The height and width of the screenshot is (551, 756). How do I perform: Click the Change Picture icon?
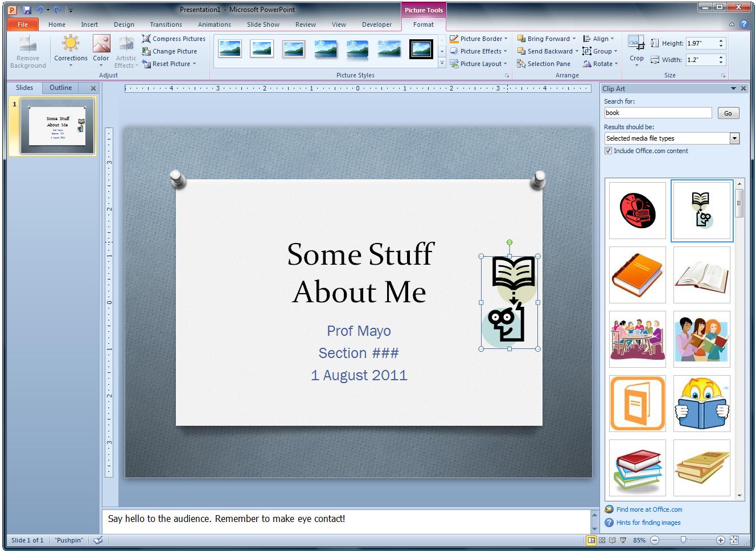point(147,51)
